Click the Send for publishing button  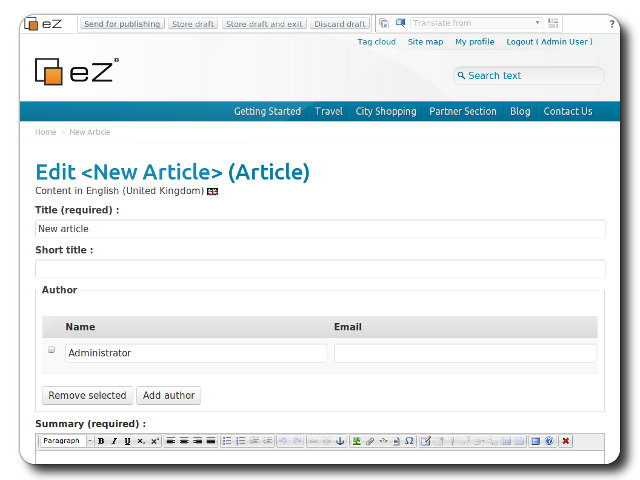click(x=122, y=24)
